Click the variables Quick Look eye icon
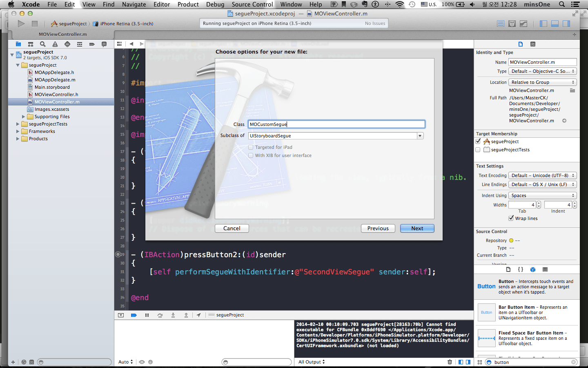This screenshot has width=588, height=368. 142,362
